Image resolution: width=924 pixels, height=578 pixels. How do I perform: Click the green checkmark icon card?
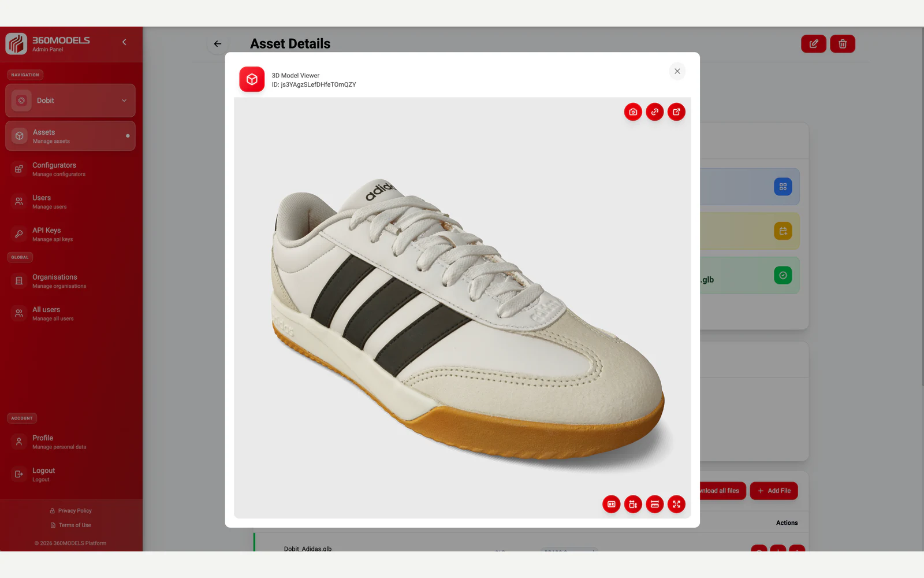click(x=783, y=275)
